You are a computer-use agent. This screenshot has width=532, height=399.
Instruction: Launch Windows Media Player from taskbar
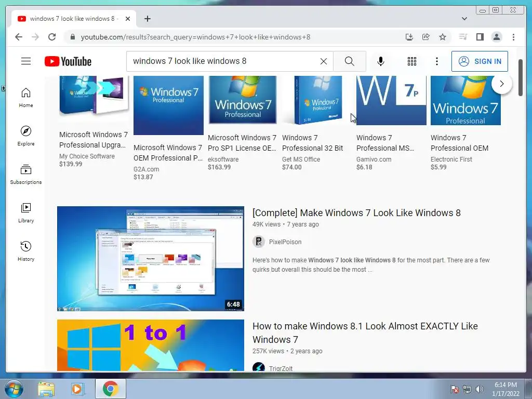click(77, 389)
